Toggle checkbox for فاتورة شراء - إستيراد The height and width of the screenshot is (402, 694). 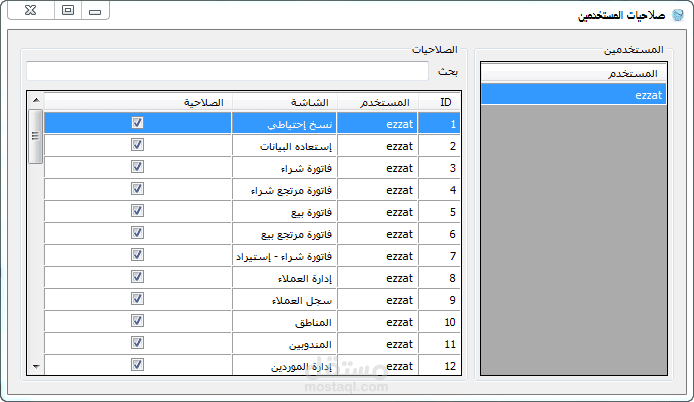pos(137,255)
